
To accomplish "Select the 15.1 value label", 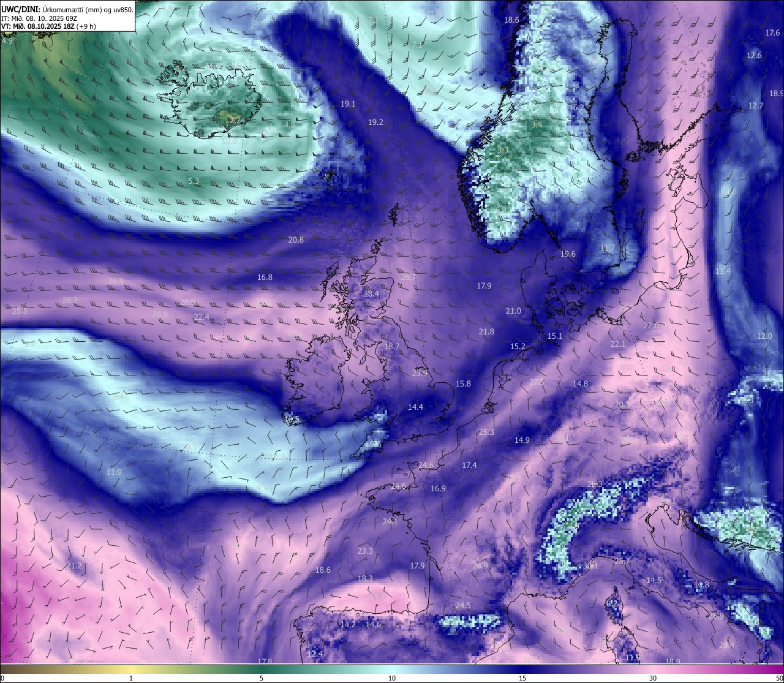I will [555, 336].
